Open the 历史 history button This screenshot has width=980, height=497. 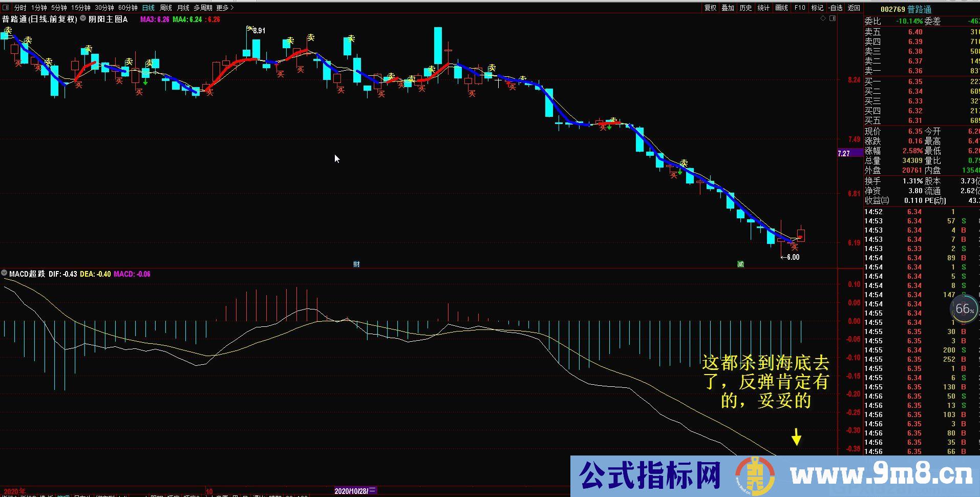click(746, 8)
